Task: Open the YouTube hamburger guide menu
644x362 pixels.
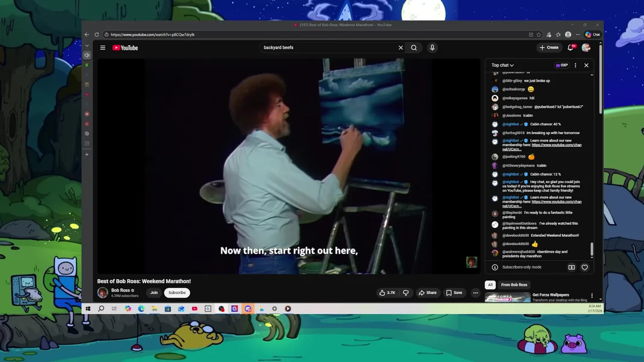Action: click(103, 48)
